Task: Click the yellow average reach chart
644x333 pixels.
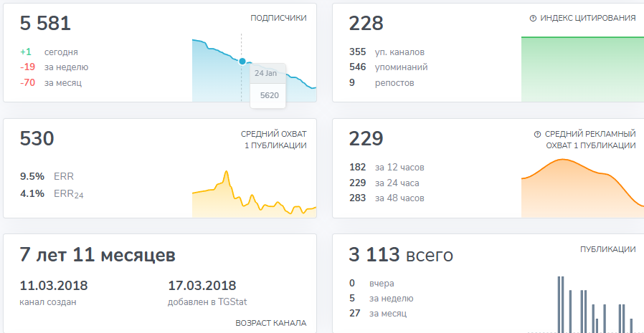Action: tap(255, 193)
